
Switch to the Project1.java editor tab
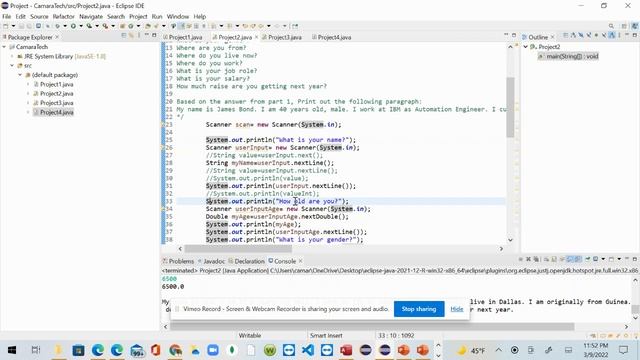[185, 37]
